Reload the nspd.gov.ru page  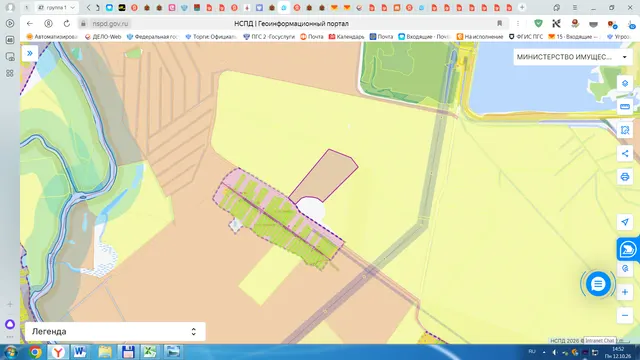(x=67, y=24)
